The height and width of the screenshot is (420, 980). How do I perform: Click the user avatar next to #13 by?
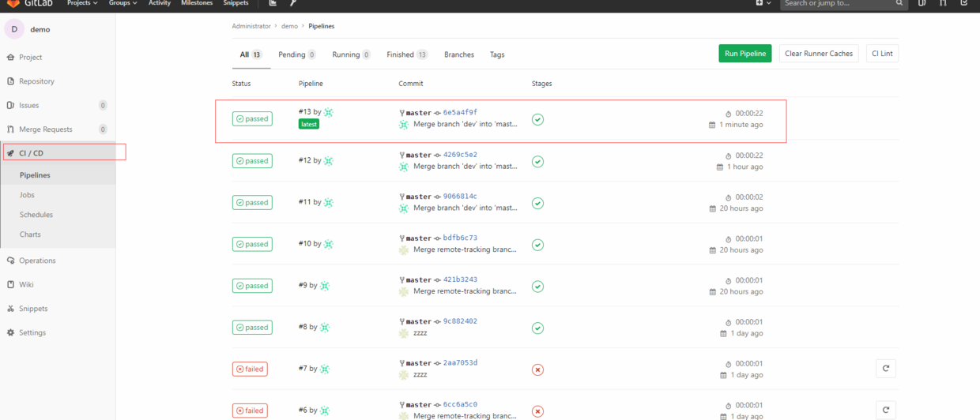328,113
